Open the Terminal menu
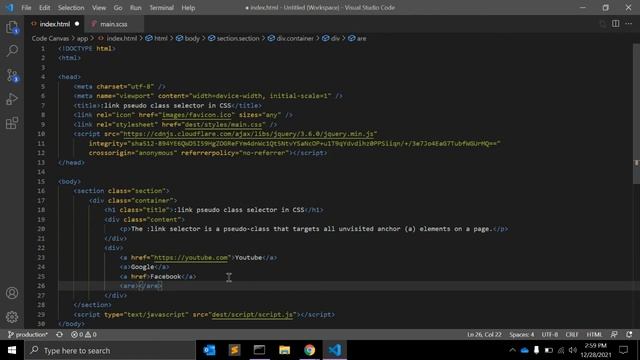The image size is (640, 360). coord(161,8)
